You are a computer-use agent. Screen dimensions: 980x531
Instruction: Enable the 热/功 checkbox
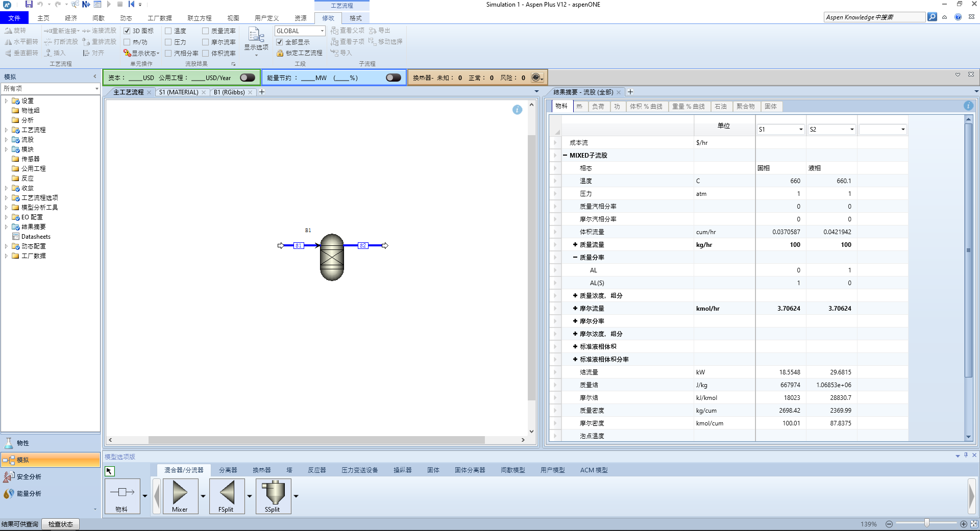coord(127,42)
